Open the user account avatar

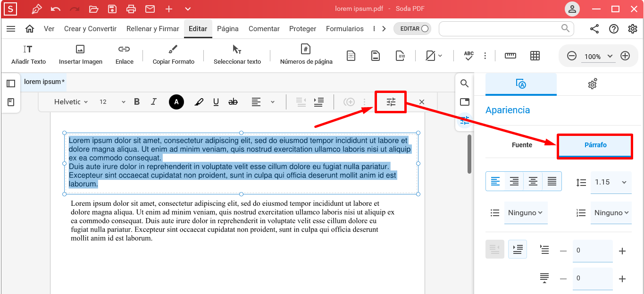(572, 9)
